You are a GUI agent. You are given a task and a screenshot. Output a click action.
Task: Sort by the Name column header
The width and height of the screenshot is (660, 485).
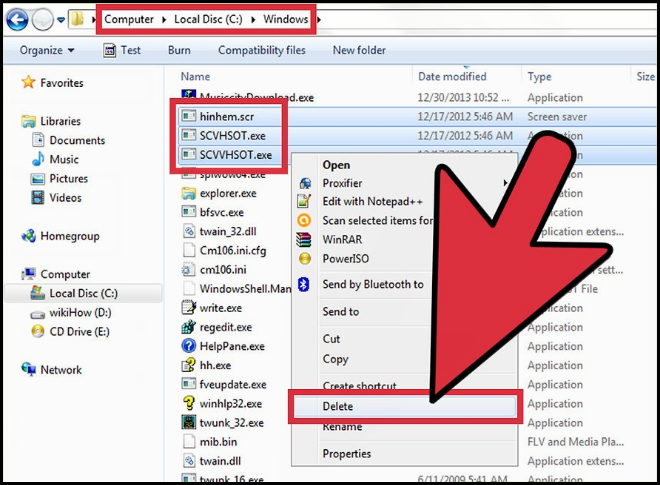[195, 76]
